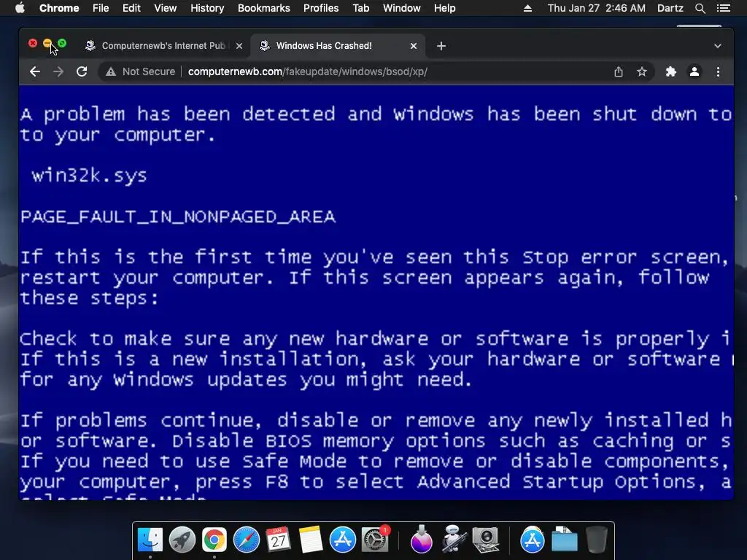
Task: Open Finder from the Dock
Action: click(x=150, y=540)
